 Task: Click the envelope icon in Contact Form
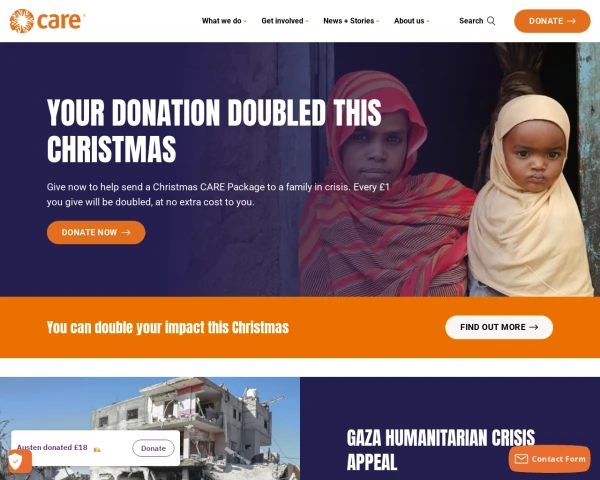pos(521,459)
